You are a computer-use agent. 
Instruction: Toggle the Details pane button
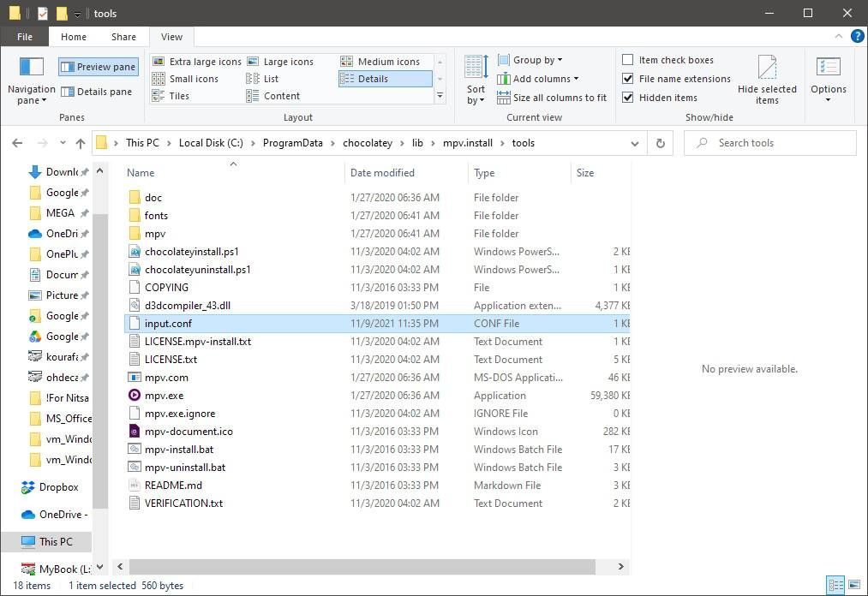coord(97,92)
